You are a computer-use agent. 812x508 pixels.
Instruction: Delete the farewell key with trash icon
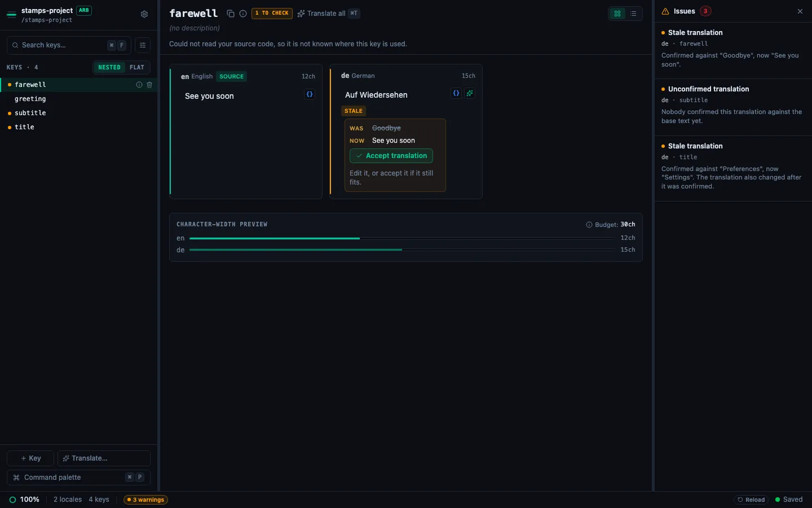pyautogui.click(x=149, y=85)
